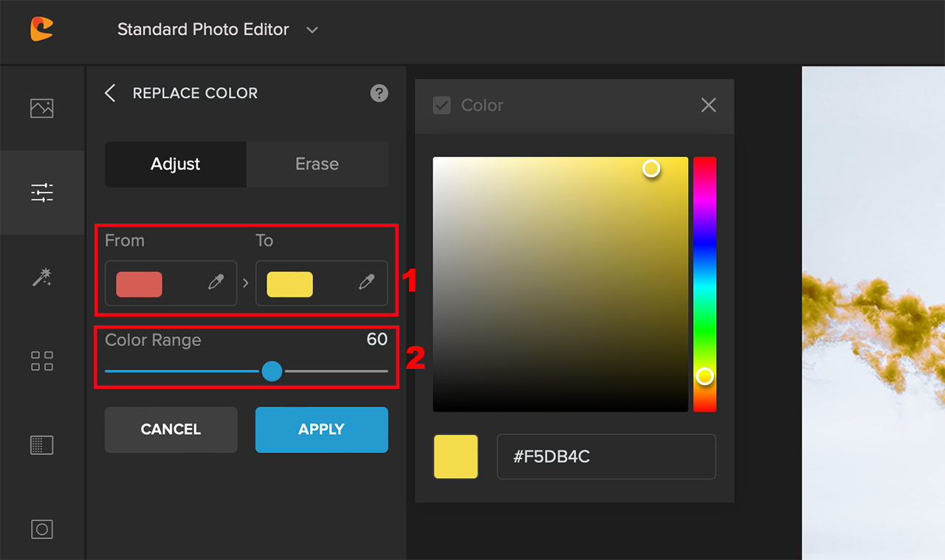
Task: Open the Overlays grid icon in sidebar
Action: pos(42,361)
